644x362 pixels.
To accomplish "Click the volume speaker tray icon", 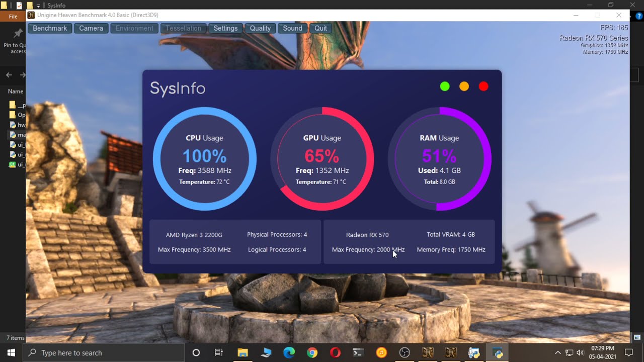I will (x=580, y=352).
